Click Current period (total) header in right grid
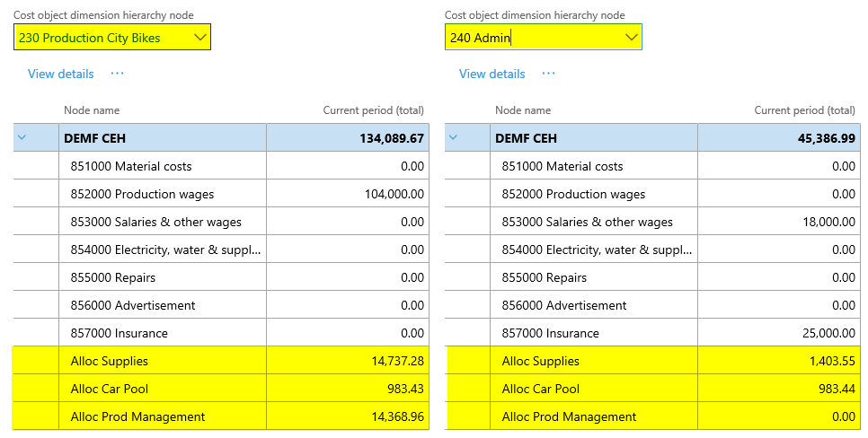The width and height of the screenshot is (868, 438). (x=804, y=110)
